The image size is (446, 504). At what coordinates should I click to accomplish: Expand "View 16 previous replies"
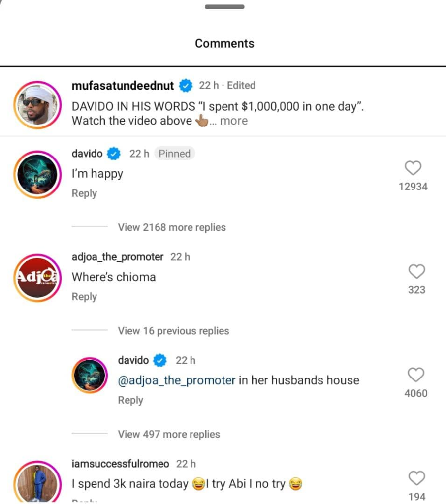click(x=173, y=331)
